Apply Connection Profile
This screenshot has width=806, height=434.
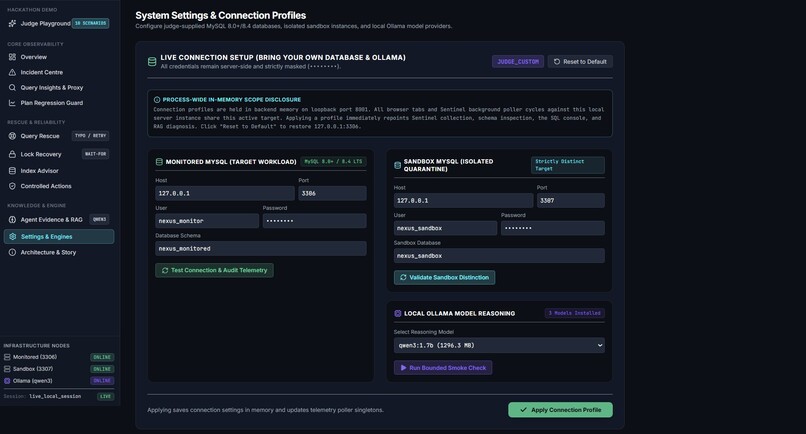click(x=560, y=410)
